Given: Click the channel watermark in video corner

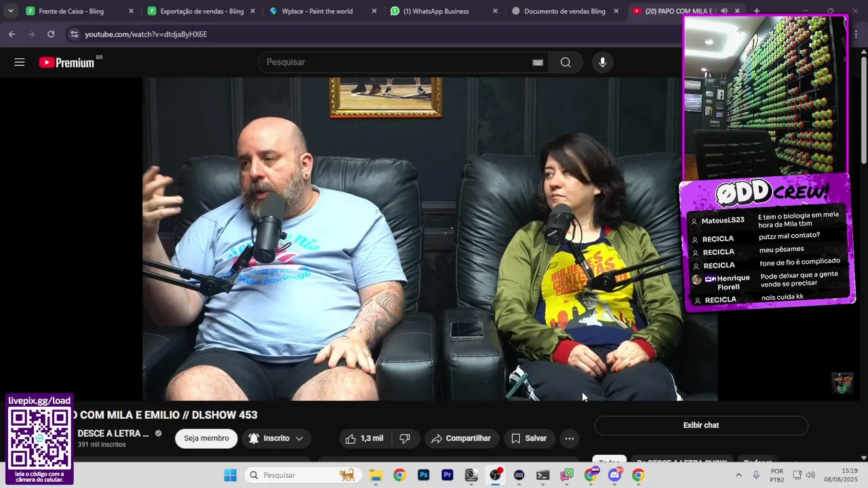Looking at the screenshot, I should tap(843, 383).
